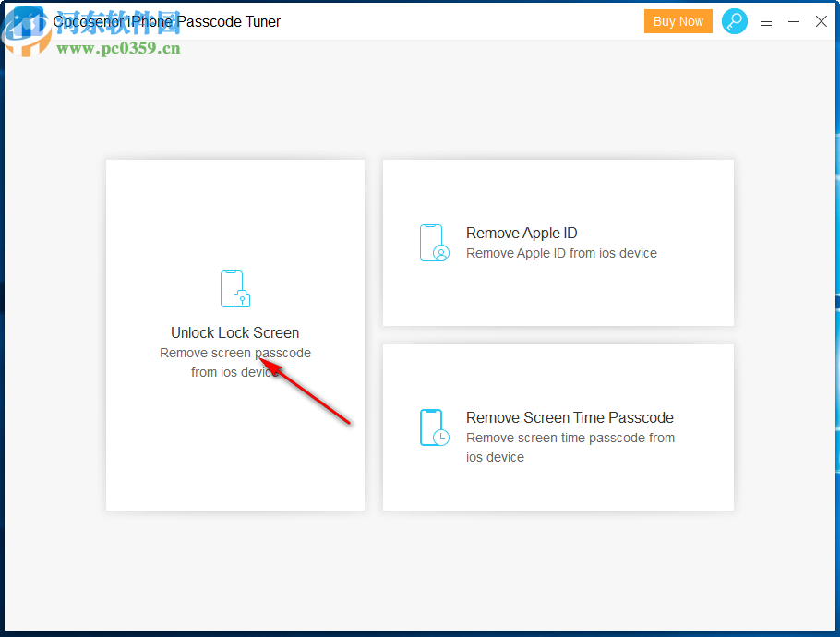
Task: Choose the Remove Apple ID title
Action: tap(522, 233)
